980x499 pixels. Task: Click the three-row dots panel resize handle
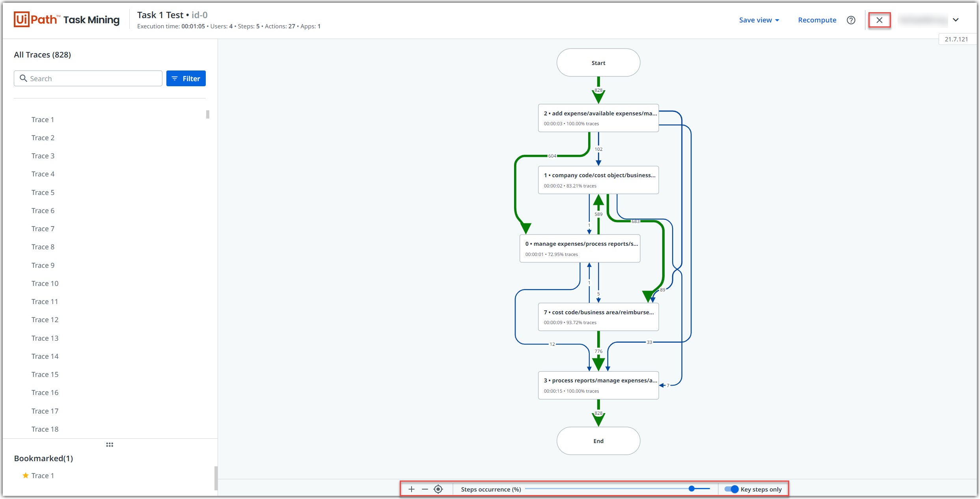click(x=110, y=445)
